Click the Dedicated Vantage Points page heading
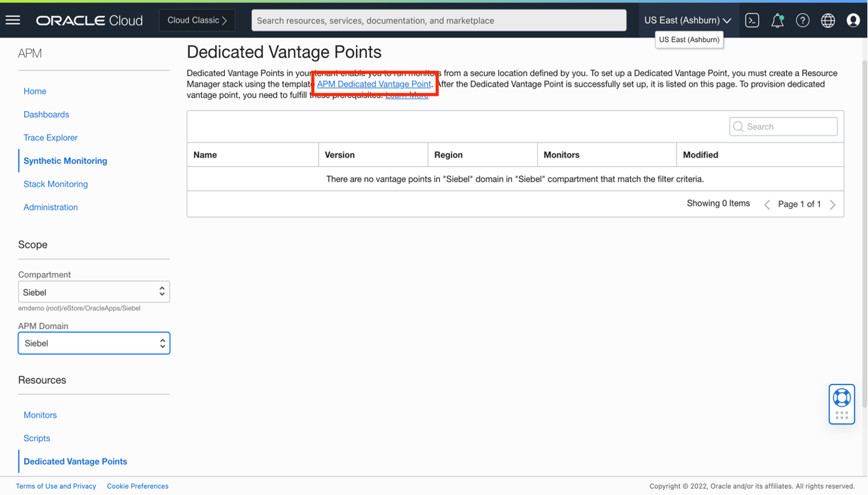The width and height of the screenshot is (868, 495). pos(284,52)
